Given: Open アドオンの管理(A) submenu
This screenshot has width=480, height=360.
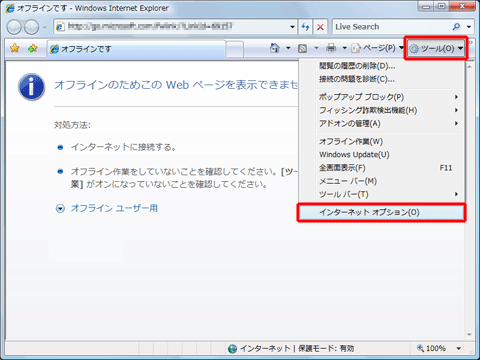Looking at the screenshot, I should [382, 124].
